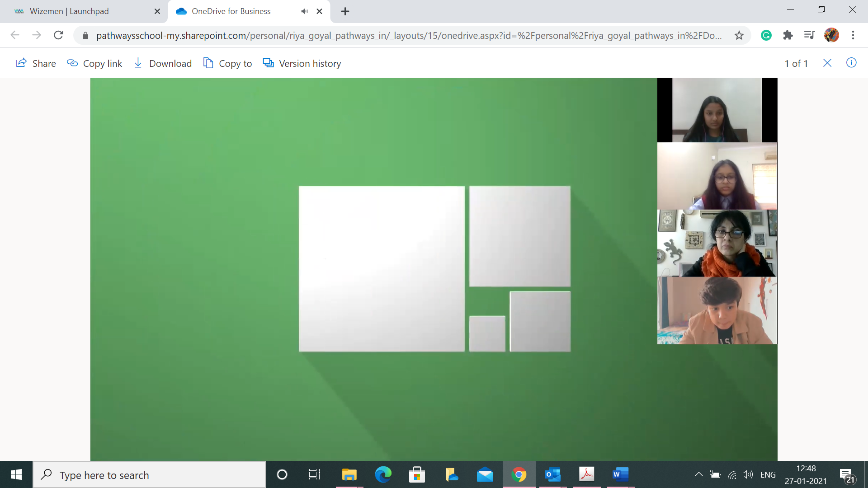Viewport: 868px width, 488px height.
Task: Close the file preview with X
Action: 827,63
